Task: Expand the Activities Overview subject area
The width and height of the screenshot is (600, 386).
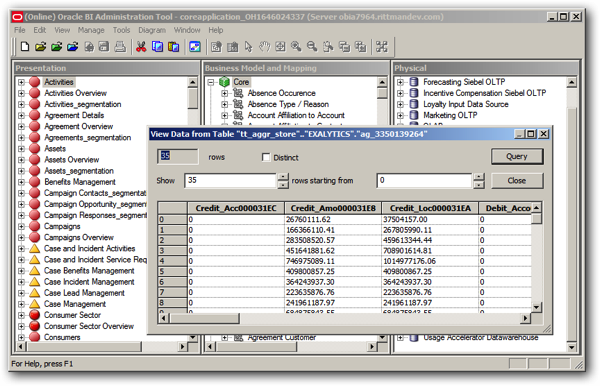Action: 21,93
